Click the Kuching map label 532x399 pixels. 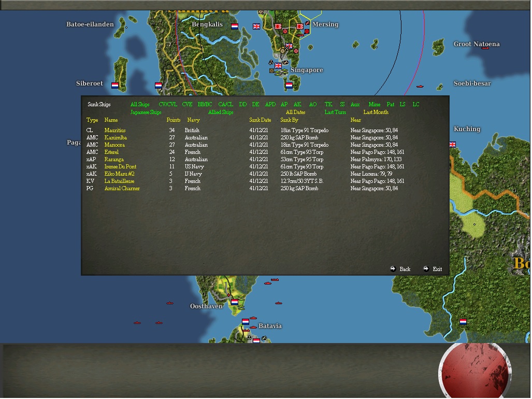pos(468,129)
